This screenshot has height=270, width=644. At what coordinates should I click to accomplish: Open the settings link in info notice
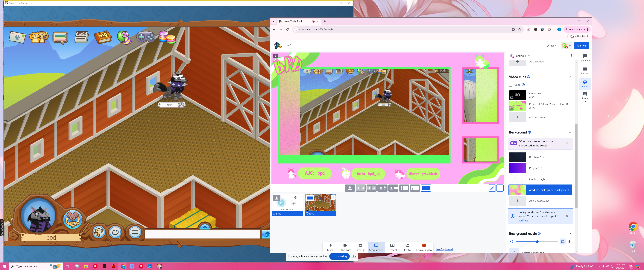523,221
